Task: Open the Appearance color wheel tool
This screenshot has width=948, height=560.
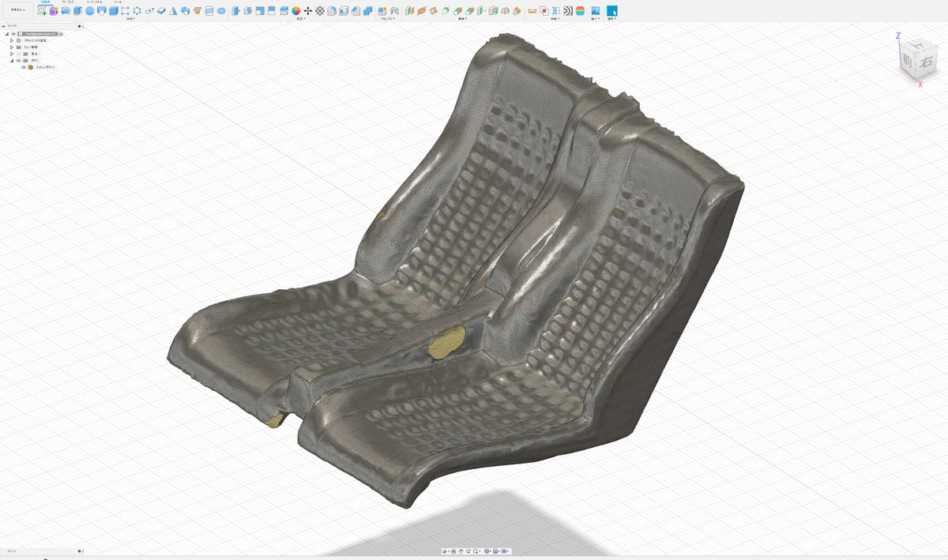Action: click(x=295, y=11)
